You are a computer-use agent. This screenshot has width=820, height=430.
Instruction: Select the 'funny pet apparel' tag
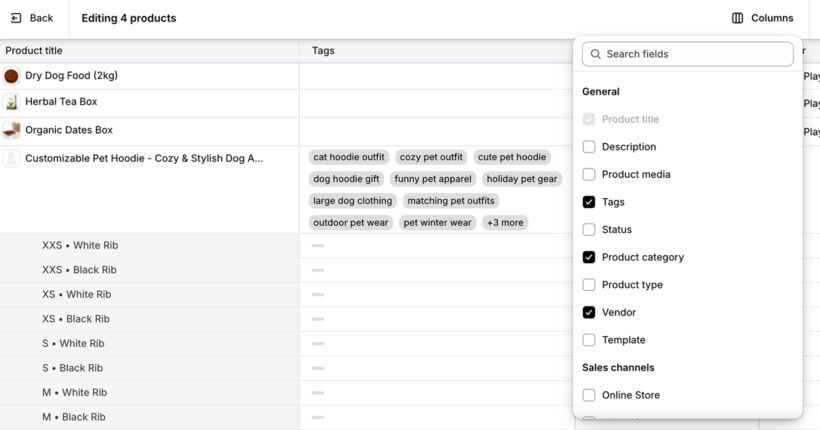(x=433, y=179)
